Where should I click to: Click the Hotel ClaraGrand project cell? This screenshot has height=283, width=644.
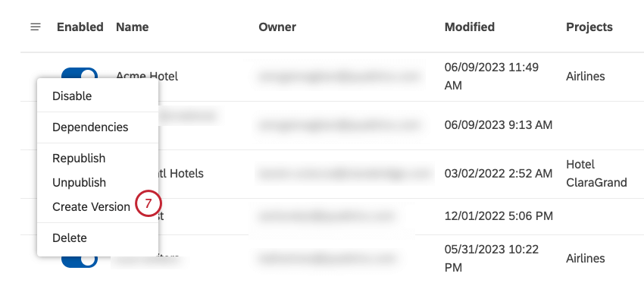click(x=596, y=173)
